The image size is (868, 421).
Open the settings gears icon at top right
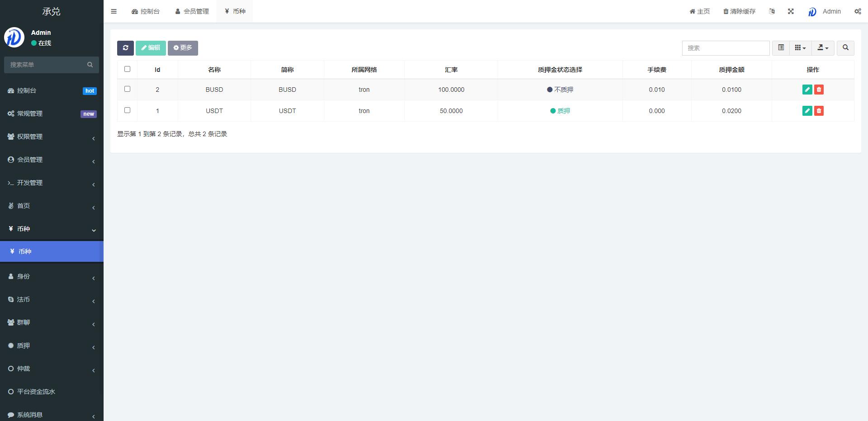pyautogui.click(x=857, y=11)
